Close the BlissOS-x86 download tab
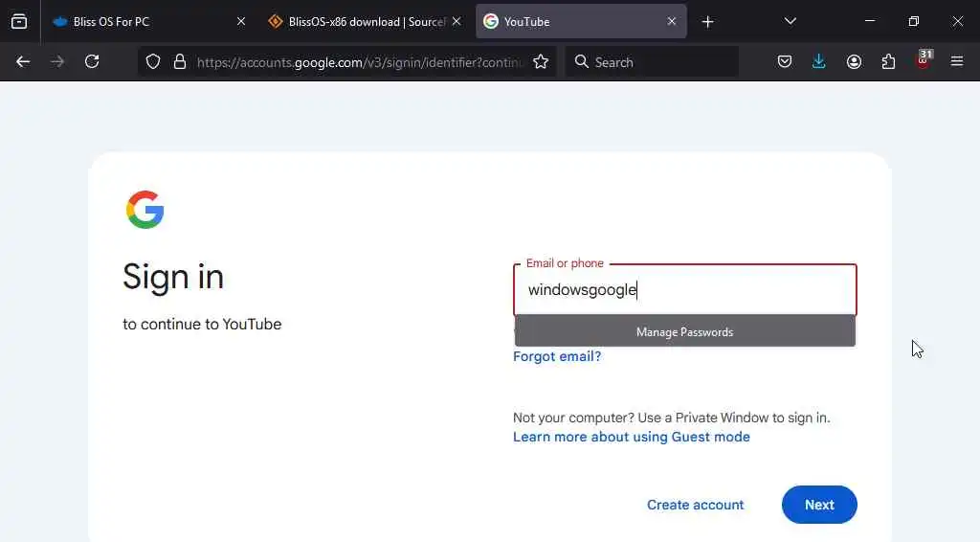The image size is (980, 542). (x=457, y=21)
